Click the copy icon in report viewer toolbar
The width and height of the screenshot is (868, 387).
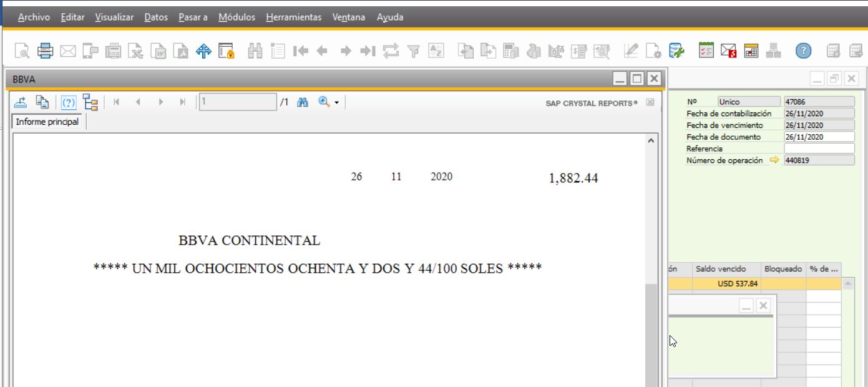[43, 102]
